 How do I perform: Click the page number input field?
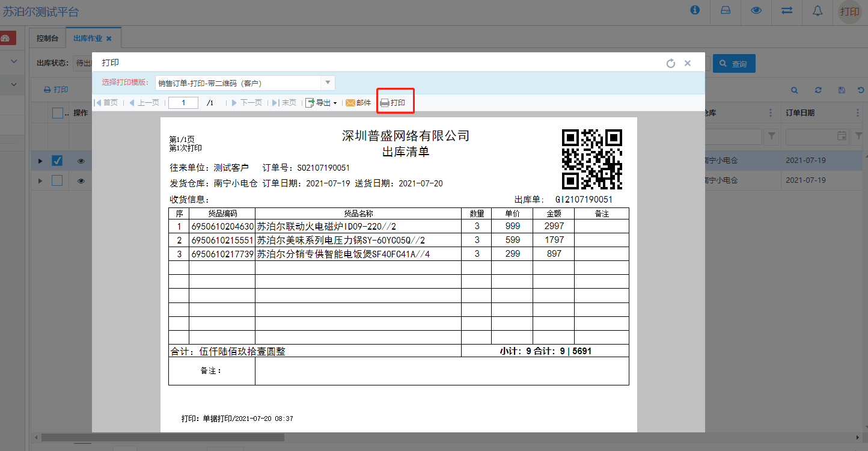coord(183,103)
